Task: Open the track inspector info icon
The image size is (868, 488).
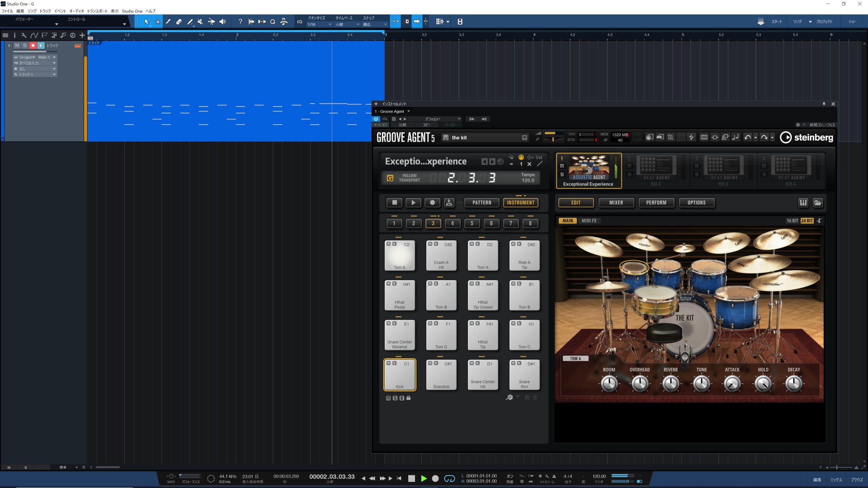Action: pyautogui.click(x=15, y=35)
